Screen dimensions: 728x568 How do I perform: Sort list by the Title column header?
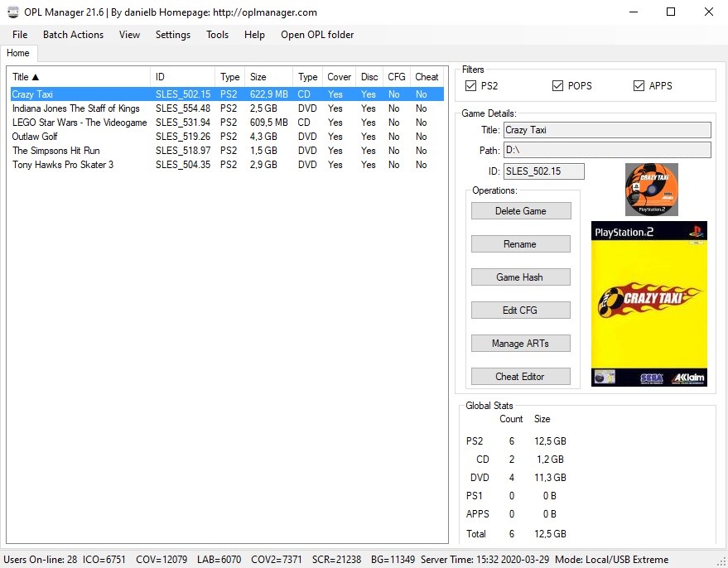(x=79, y=77)
